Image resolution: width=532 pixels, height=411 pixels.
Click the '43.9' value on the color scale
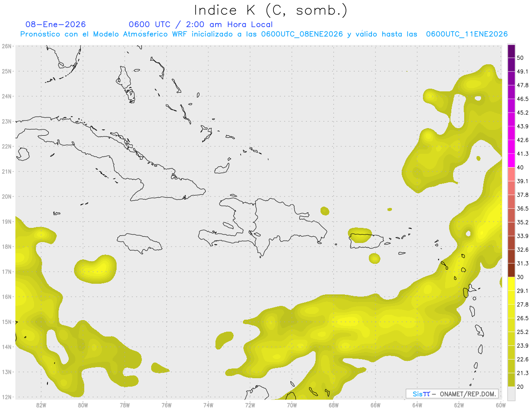(x=523, y=126)
